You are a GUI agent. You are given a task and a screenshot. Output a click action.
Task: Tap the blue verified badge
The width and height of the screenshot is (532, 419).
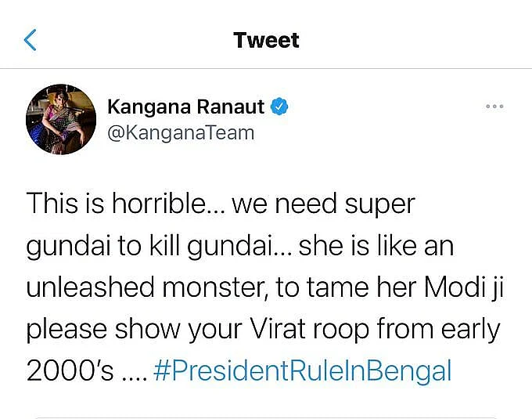(279, 107)
